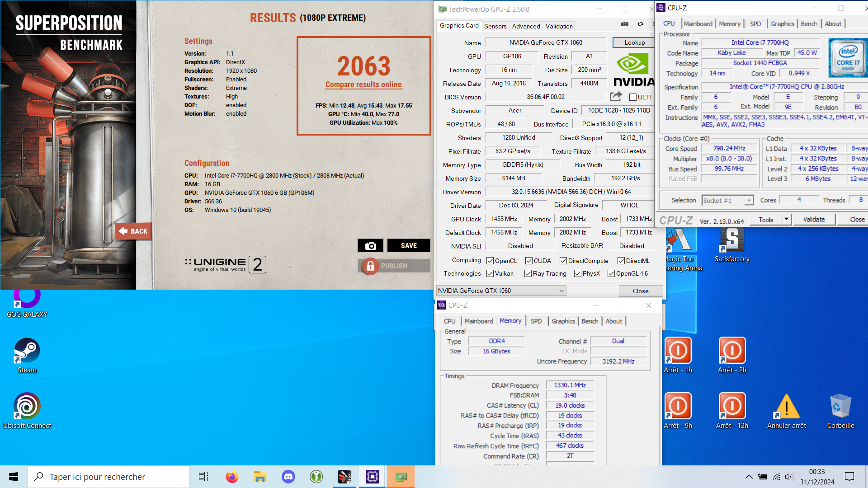
Task: Show hidden system tray icons
Action: coord(749,477)
